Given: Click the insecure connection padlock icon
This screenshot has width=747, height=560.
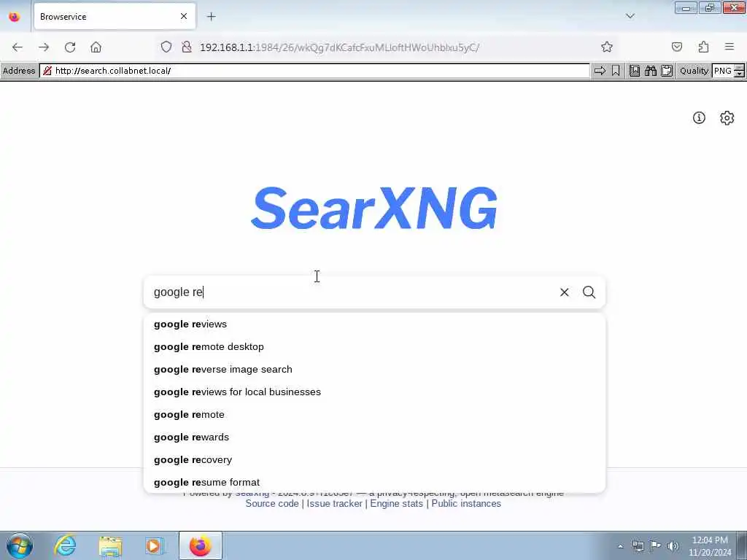Looking at the screenshot, I should [187, 47].
